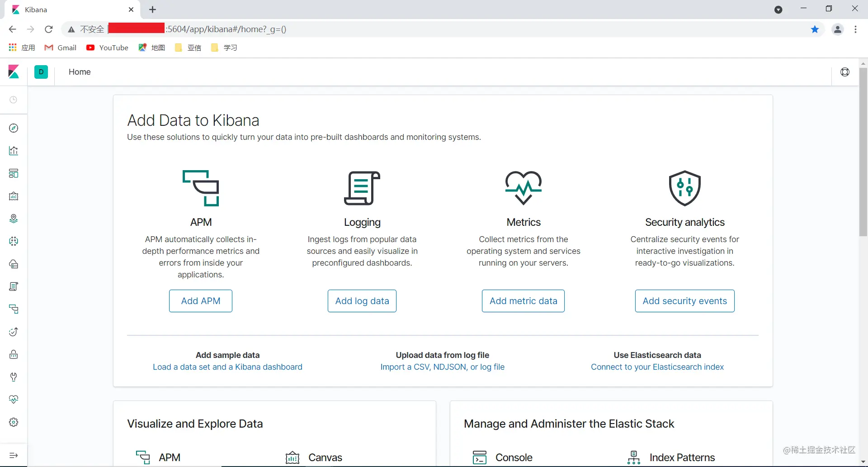Open the Help menu icon in header

coord(845,72)
